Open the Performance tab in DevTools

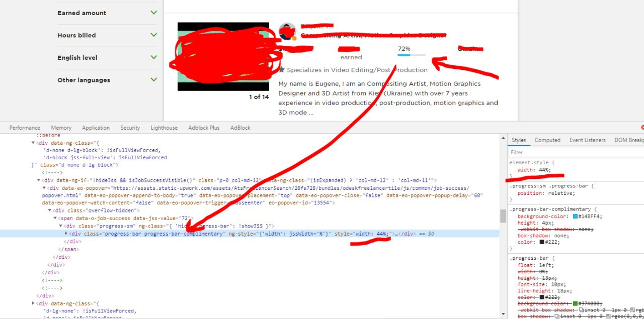[25, 128]
